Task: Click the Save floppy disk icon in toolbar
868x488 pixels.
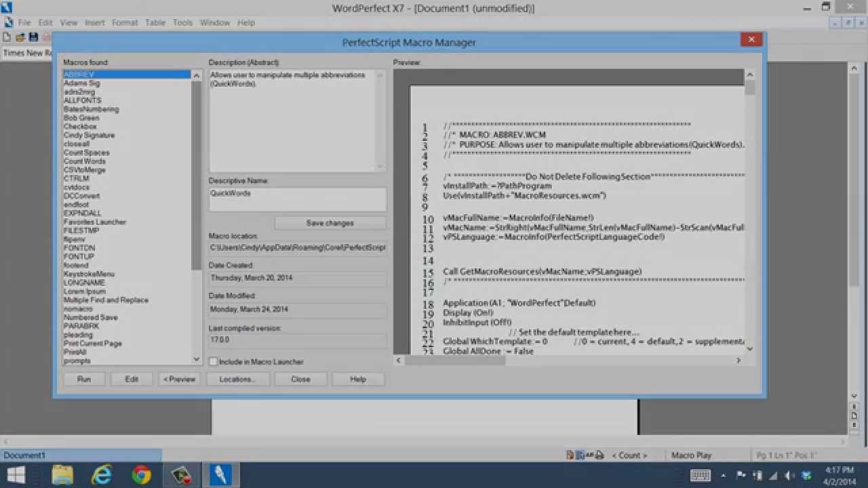Action: pos(33,37)
